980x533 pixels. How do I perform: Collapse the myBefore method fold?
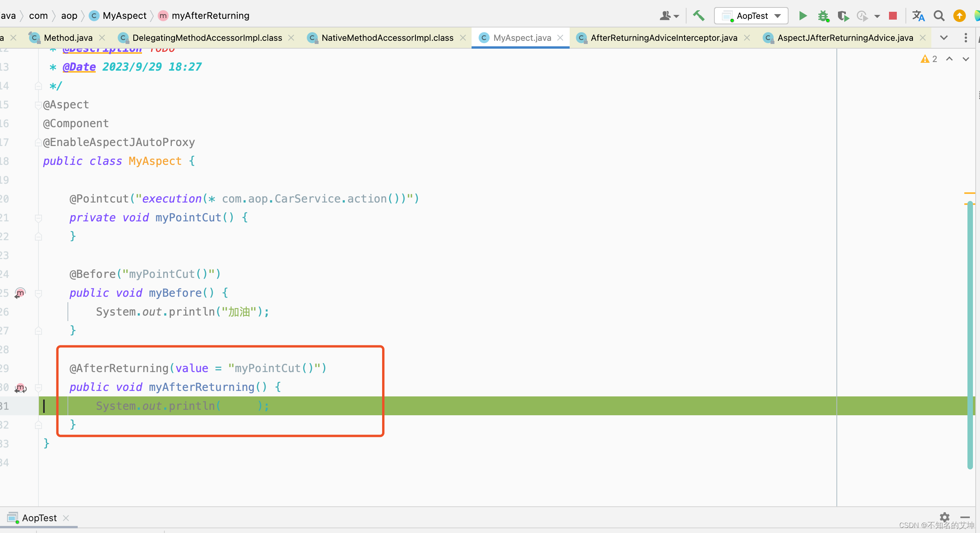(38, 293)
